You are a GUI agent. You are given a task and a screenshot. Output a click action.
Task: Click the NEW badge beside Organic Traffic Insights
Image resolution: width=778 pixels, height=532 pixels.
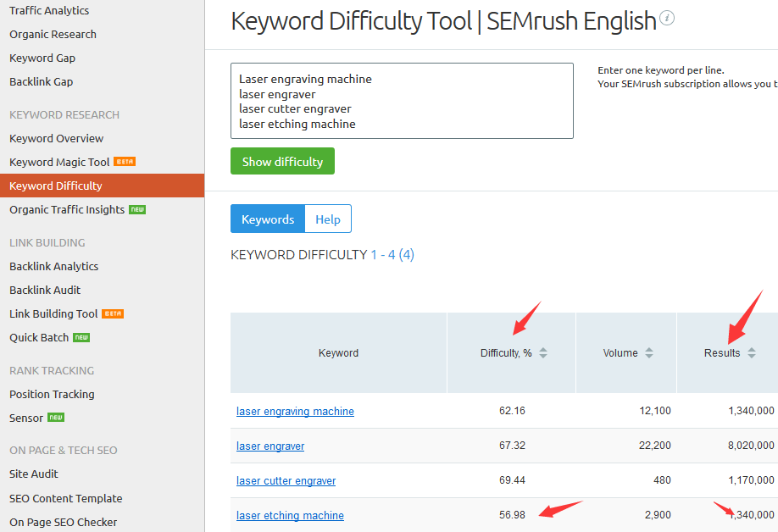(x=137, y=210)
